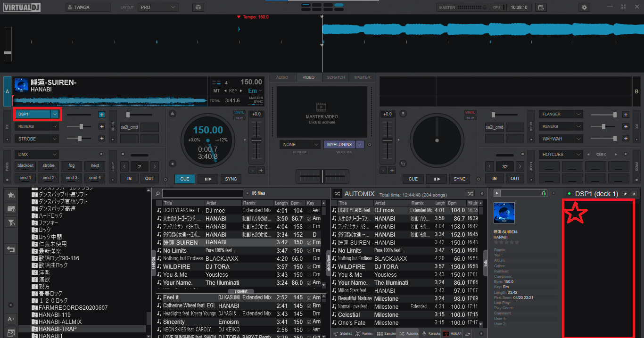The image size is (644, 338).
Task: Toggle VINYL mode on deck A
Action: pos(239,112)
